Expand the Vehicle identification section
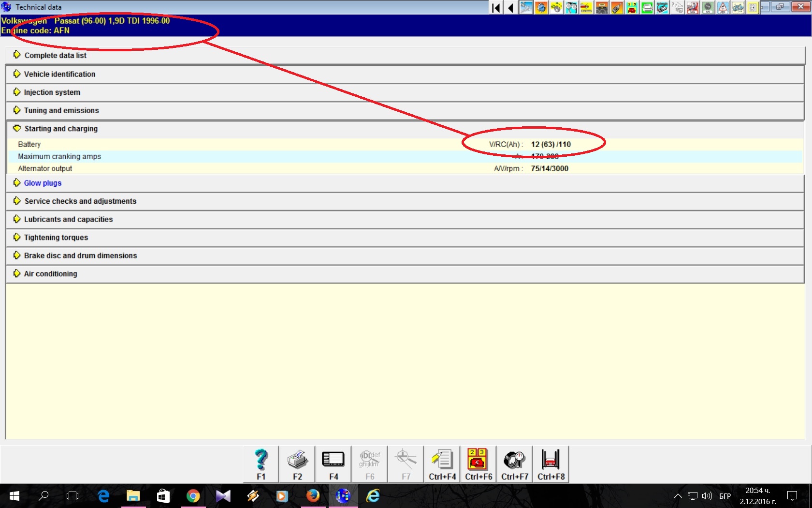812x508 pixels. pos(59,74)
